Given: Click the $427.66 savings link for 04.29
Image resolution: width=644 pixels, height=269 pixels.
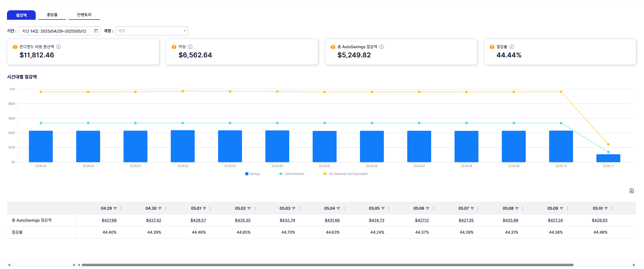Looking at the screenshot, I should (109, 220).
